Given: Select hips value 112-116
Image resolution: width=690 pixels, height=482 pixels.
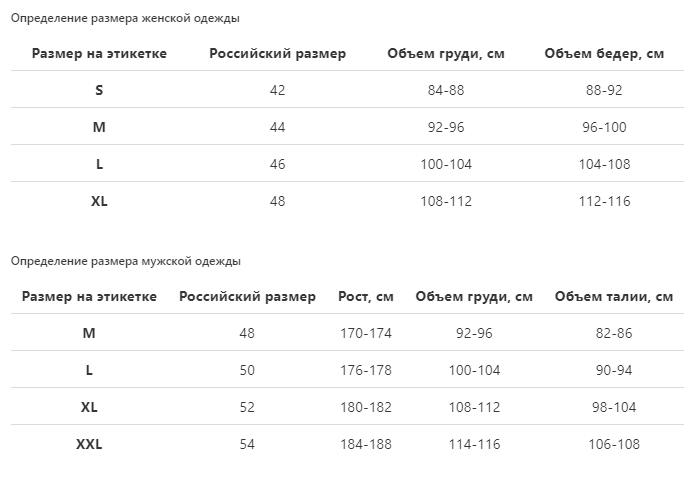Looking at the screenshot, I should [x=604, y=201].
